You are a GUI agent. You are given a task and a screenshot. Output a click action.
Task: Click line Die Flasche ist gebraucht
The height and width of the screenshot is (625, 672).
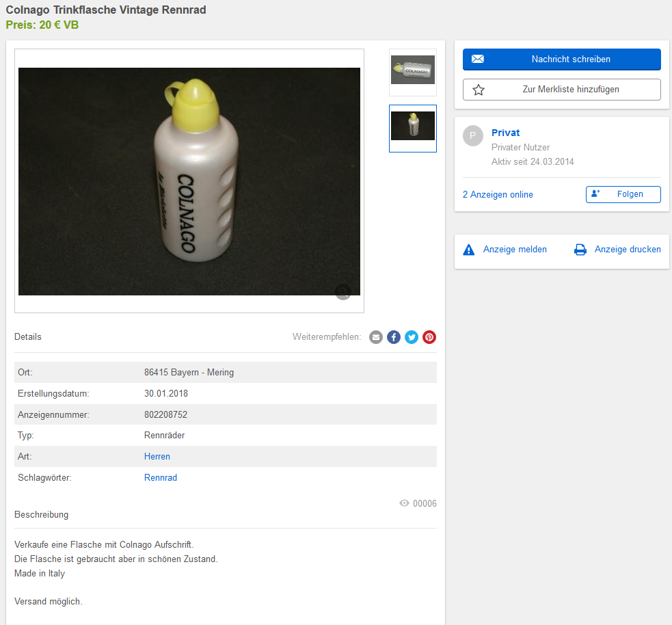(x=116, y=559)
